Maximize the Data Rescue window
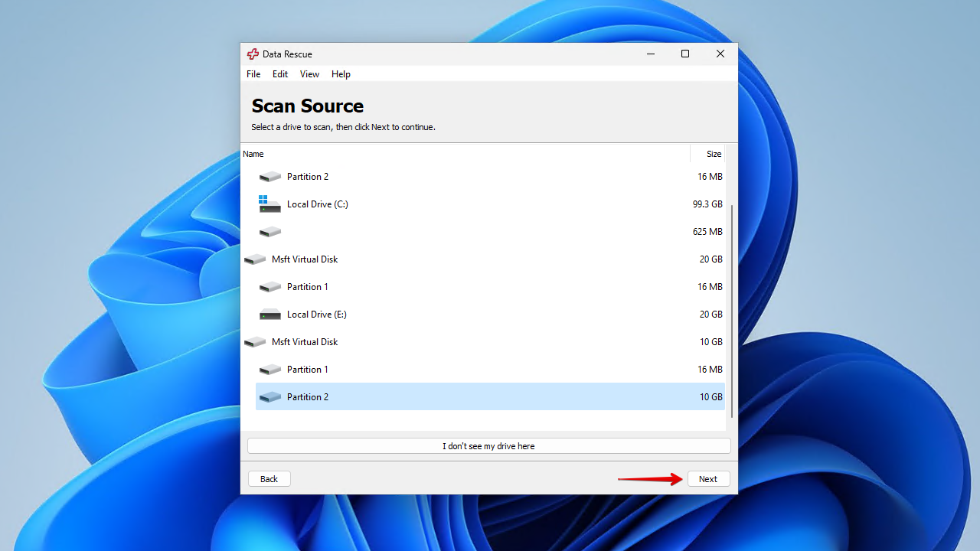 click(x=685, y=54)
